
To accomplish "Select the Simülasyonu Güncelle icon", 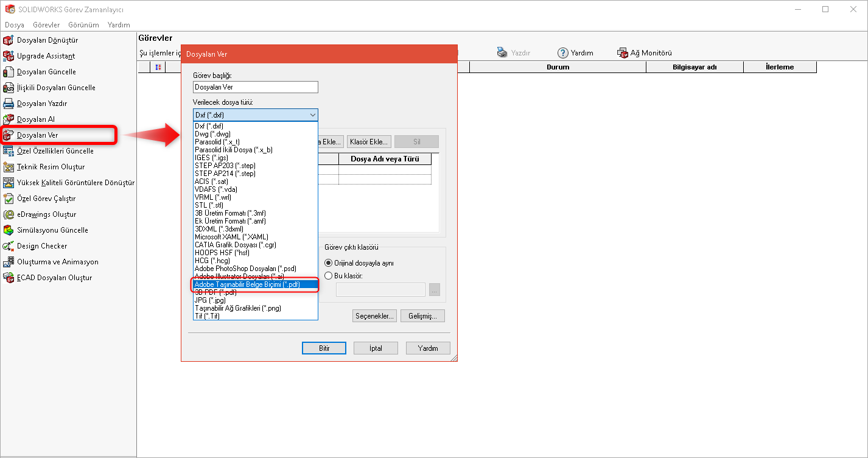I will point(9,230).
